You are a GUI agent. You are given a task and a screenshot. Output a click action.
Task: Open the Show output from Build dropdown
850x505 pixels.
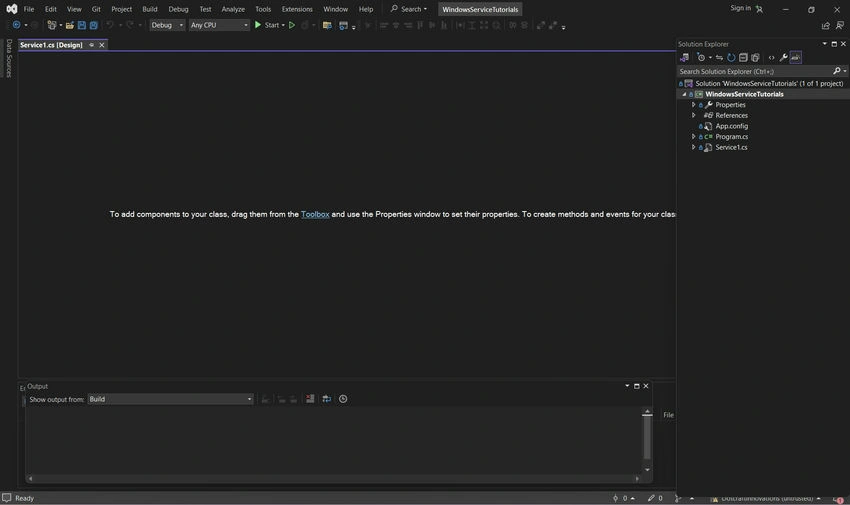click(171, 399)
